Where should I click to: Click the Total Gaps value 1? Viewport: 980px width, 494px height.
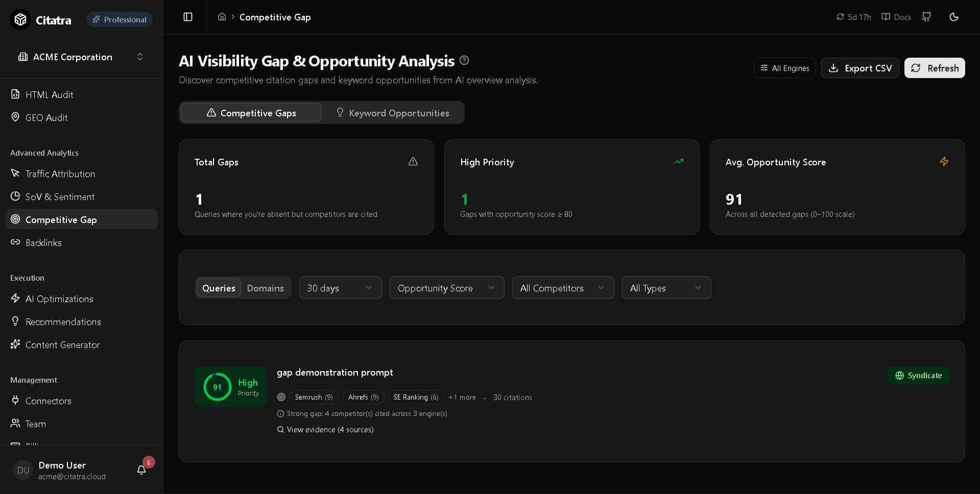(199, 199)
